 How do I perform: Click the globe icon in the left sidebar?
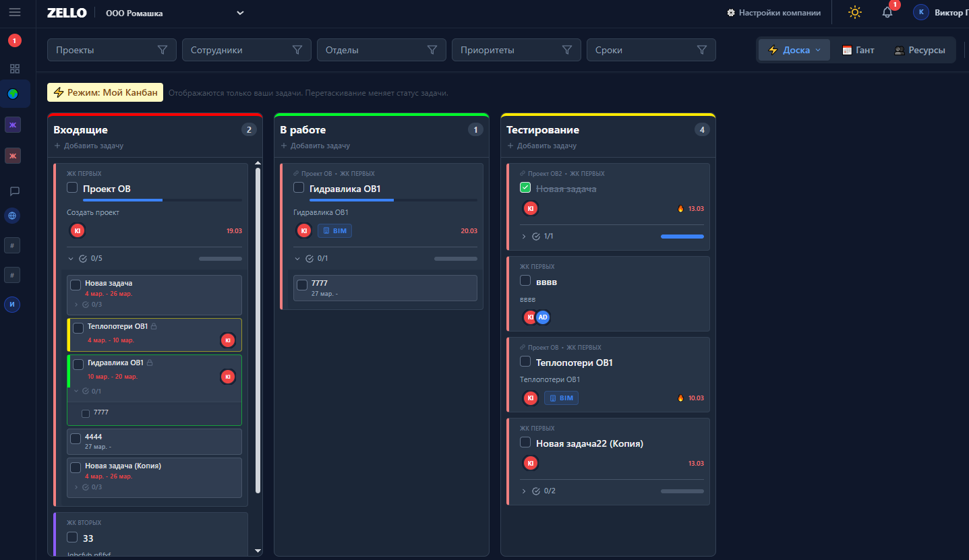12,216
